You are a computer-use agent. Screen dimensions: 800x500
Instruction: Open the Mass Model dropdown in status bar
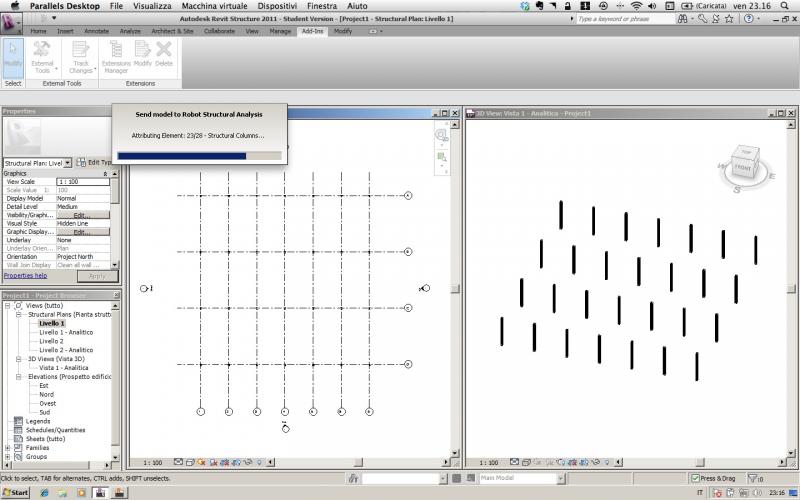[561, 478]
